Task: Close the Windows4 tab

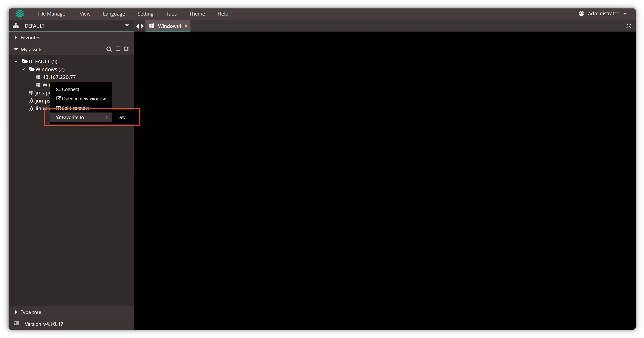Action: pyautogui.click(x=186, y=26)
